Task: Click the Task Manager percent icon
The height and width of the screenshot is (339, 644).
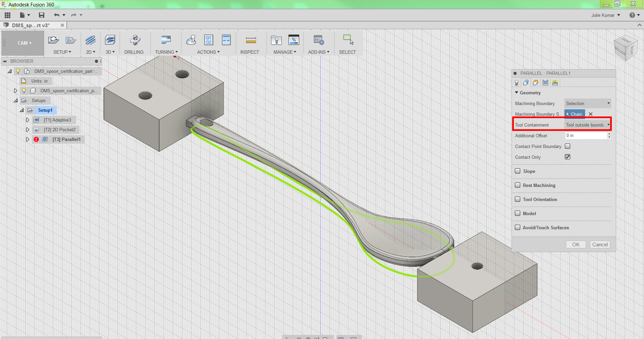Action: point(294,40)
